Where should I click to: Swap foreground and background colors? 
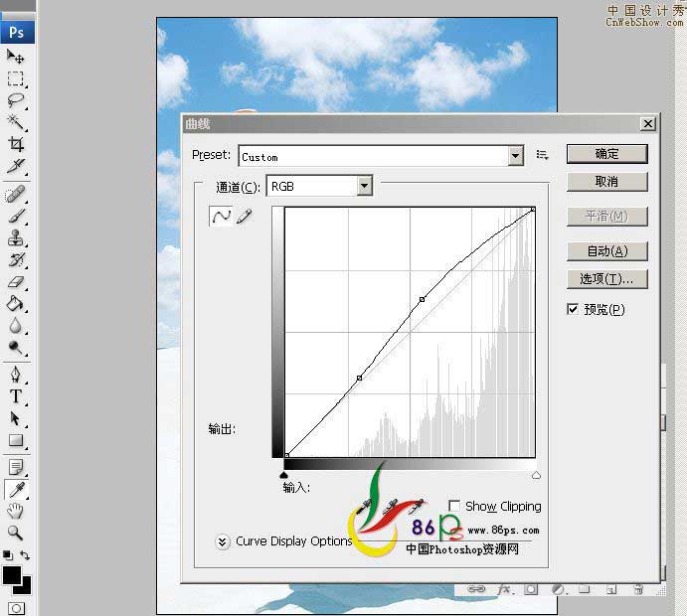tap(25, 555)
